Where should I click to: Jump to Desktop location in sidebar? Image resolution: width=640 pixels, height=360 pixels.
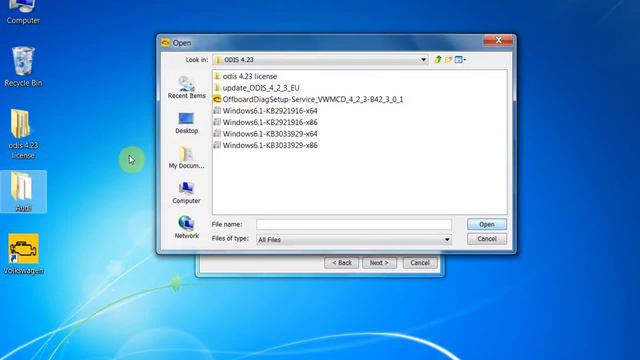point(187,123)
